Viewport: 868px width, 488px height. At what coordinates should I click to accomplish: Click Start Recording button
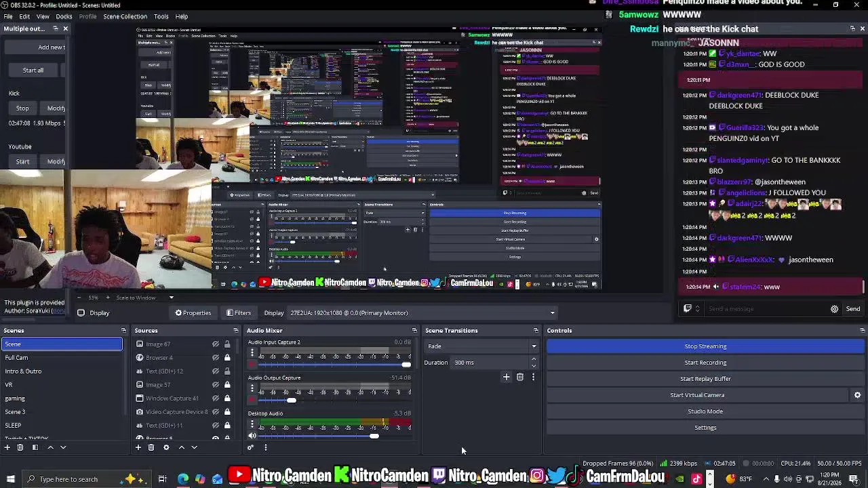705,363
